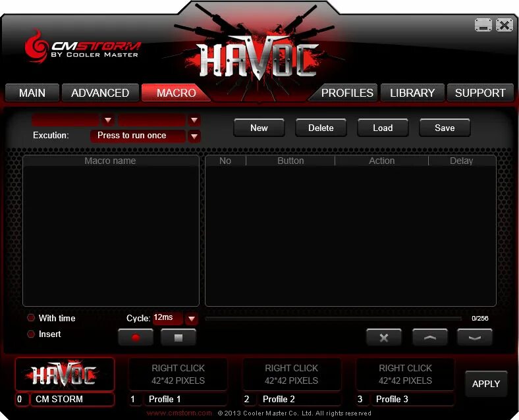
Task: Minimize the Havoc window
Action: pos(483,25)
